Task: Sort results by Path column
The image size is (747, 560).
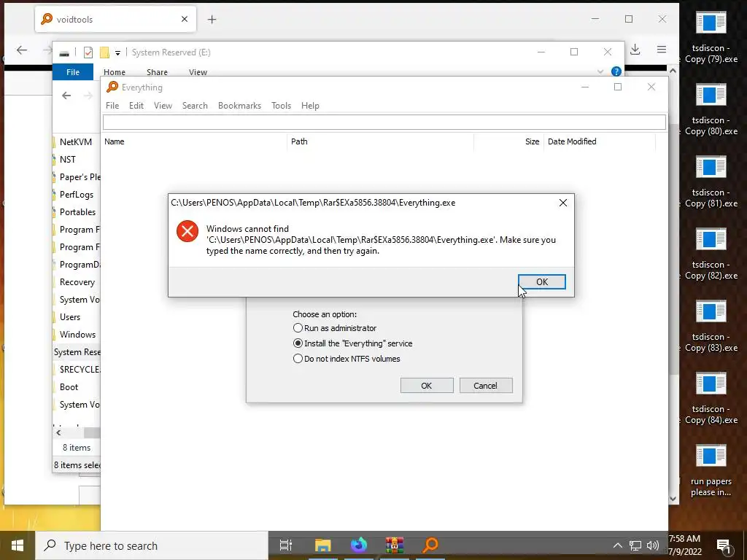Action: click(380, 141)
